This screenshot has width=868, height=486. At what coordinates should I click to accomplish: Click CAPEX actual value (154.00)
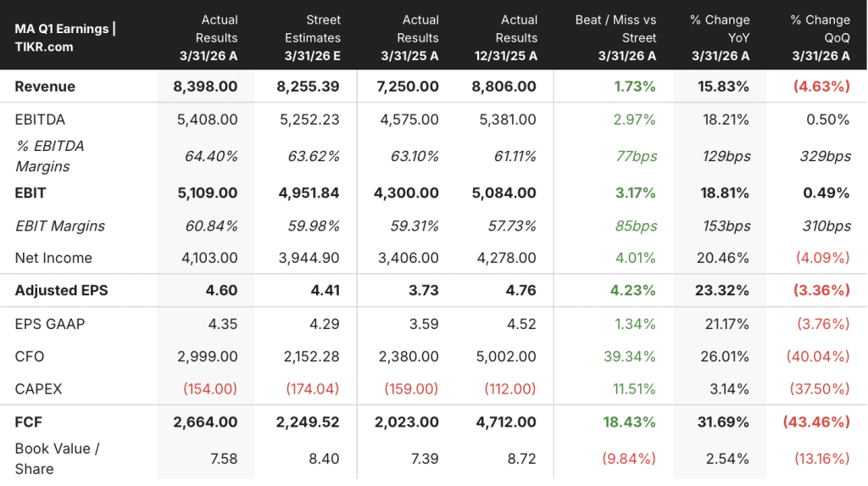(210, 389)
